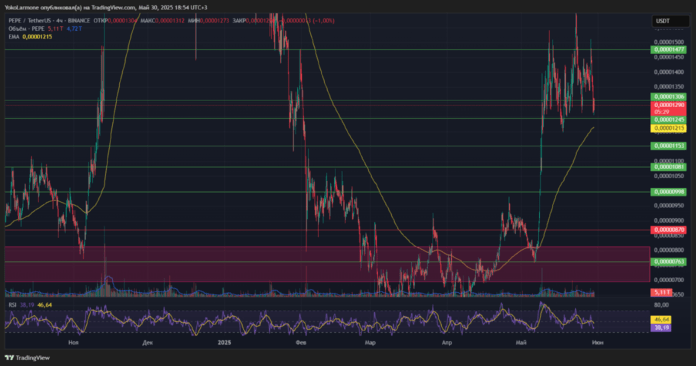Click the Май month label on time axis
Viewport: 696px width, 366px height.
pyautogui.click(x=521, y=342)
